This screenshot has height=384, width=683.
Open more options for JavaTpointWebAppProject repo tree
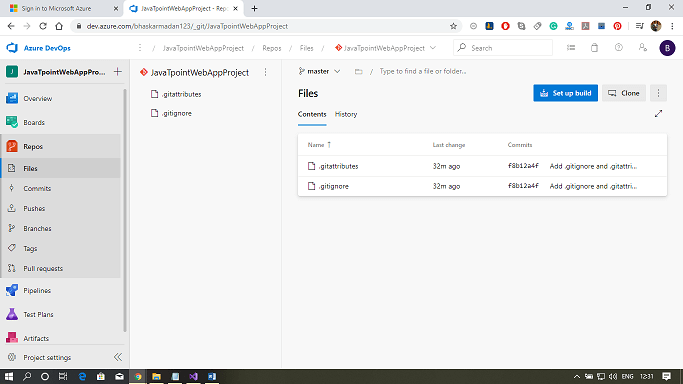[x=265, y=72]
